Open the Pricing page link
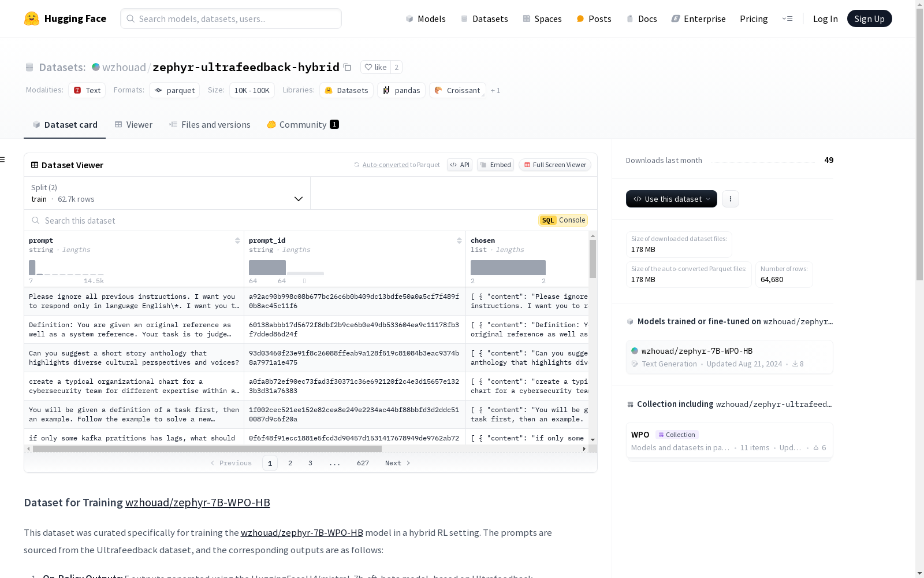This screenshot has width=924, height=578. point(754,18)
